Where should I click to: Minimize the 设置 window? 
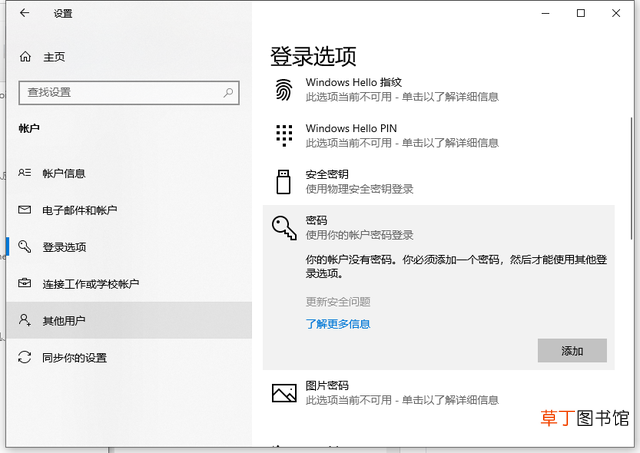click(x=545, y=13)
